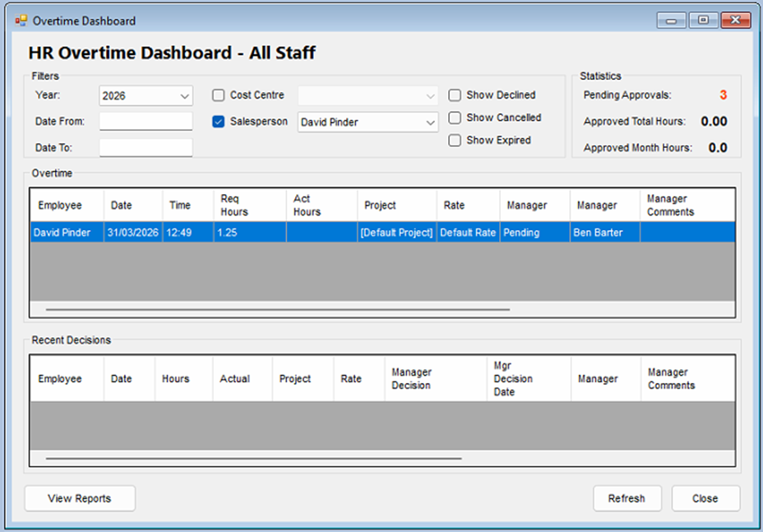The height and width of the screenshot is (532, 763).
Task: Click the Pending status cell
Action: [x=534, y=232]
